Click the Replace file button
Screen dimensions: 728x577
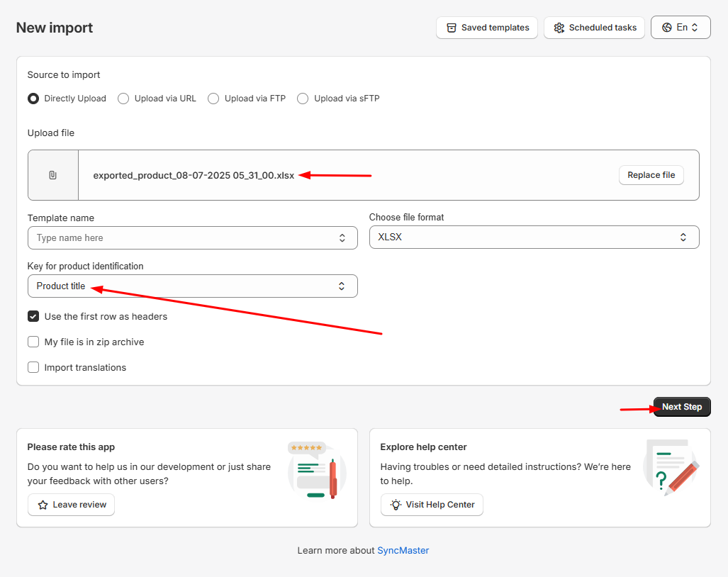pos(651,175)
